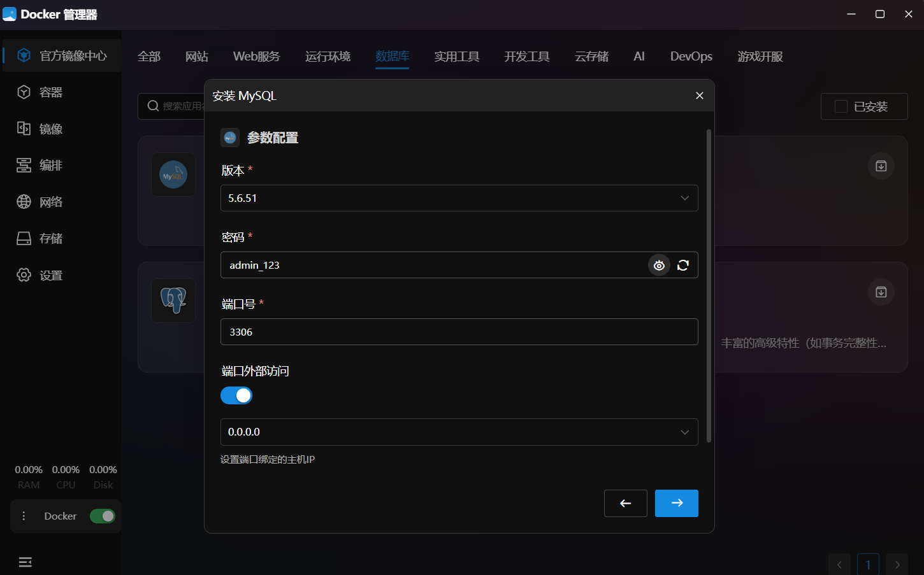Click the 参数配置 section heading
Viewport: 924px width, 575px height.
click(x=273, y=138)
